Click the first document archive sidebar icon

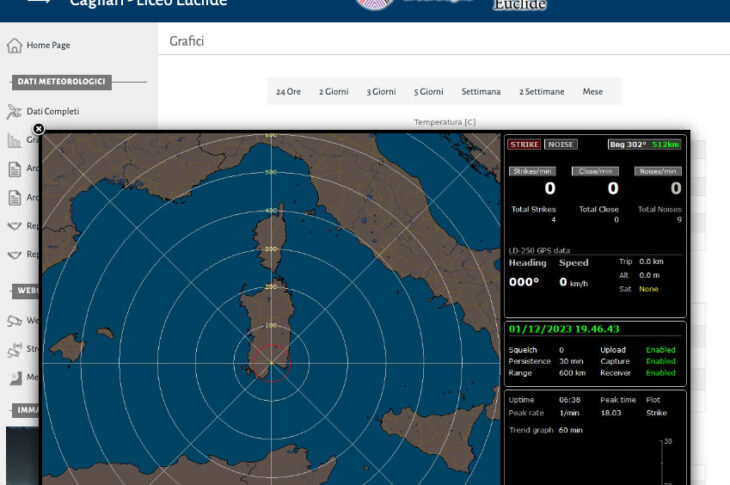[14, 169]
